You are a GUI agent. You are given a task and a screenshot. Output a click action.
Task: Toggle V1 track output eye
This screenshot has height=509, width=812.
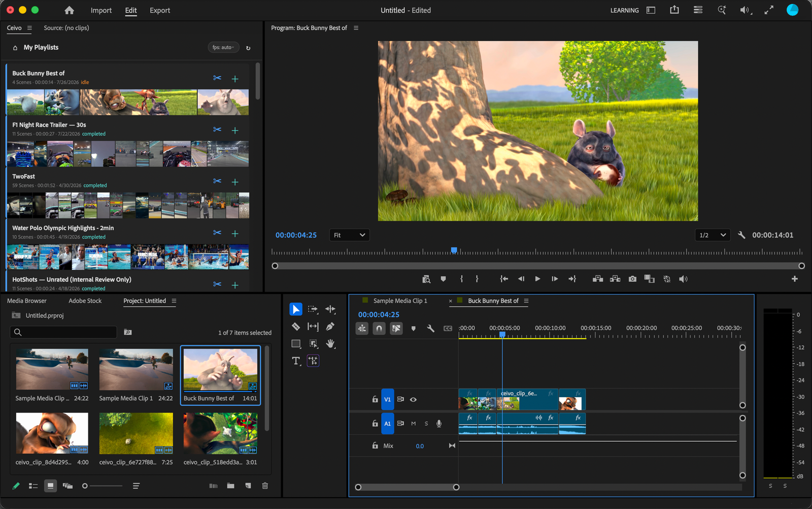pyautogui.click(x=414, y=400)
